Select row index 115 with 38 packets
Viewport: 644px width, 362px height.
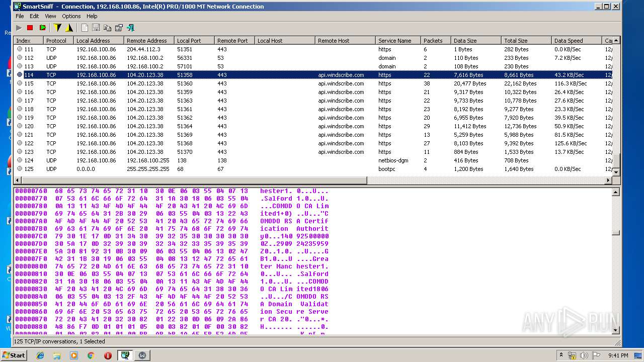coord(313,83)
